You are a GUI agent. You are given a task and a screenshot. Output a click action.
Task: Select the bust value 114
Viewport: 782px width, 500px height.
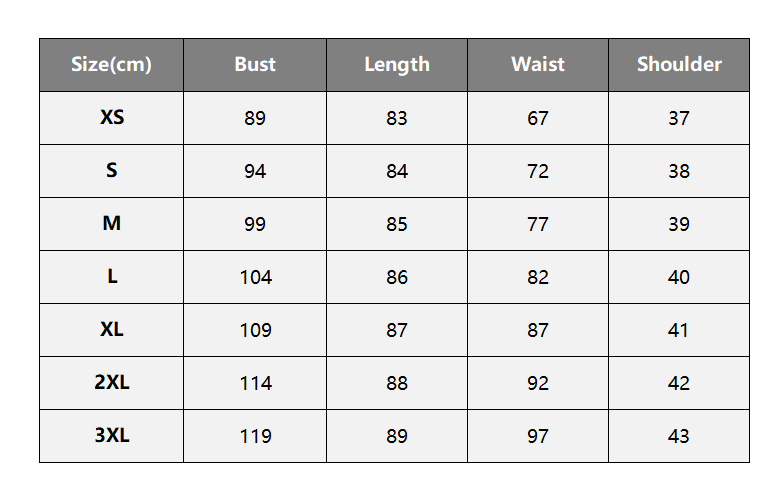coord(256,383)
